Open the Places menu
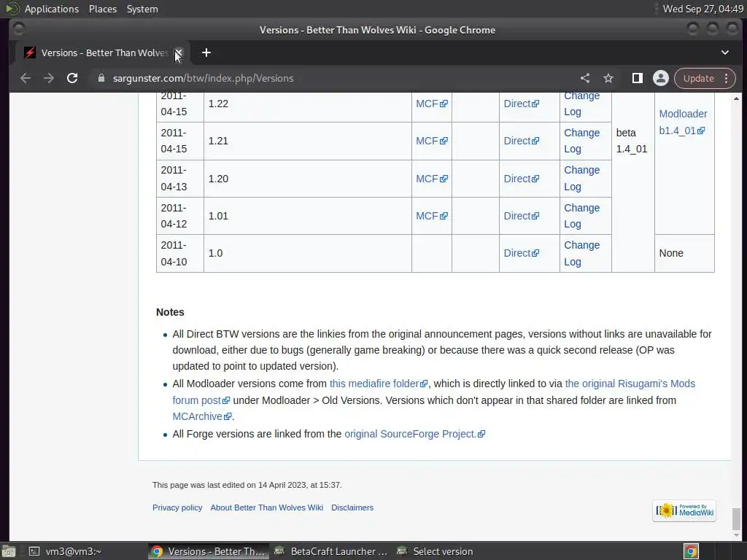Screen dimensions: 747x560 102,9
